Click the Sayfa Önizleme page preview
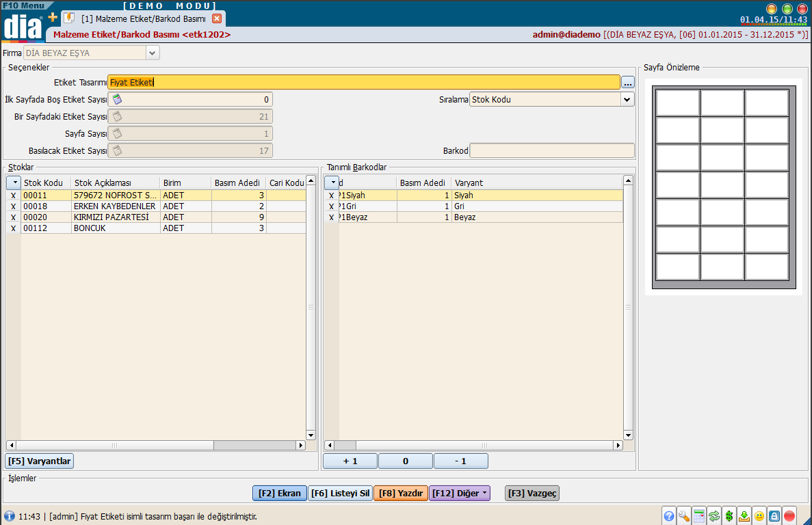 click(x=724, y=187)
